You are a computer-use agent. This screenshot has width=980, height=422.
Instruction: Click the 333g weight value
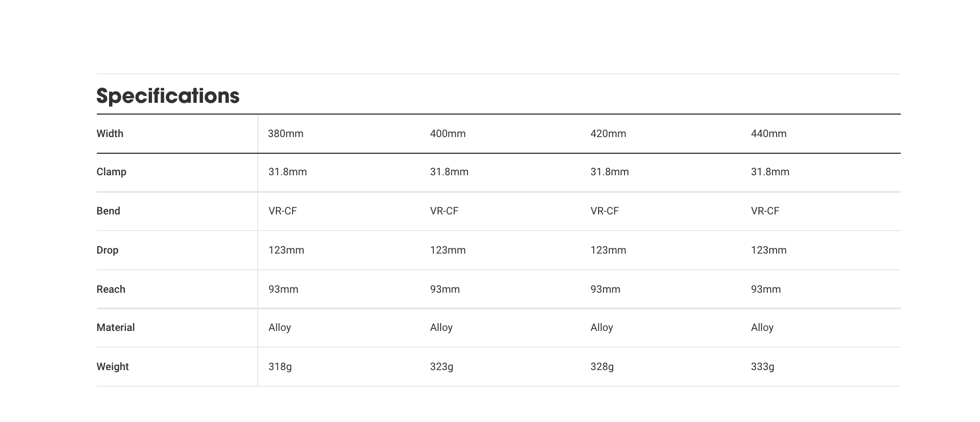pyautogui.click(x=762, y=367)
